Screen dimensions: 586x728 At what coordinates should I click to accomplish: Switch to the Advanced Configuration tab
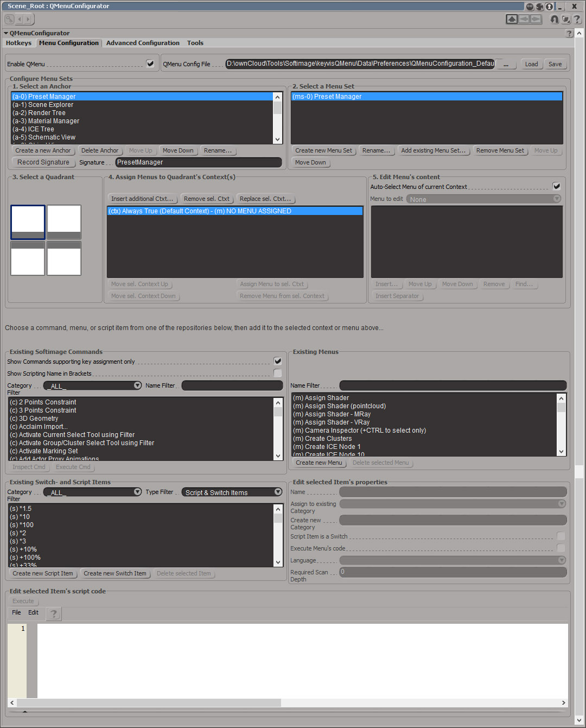coord(143,43)
